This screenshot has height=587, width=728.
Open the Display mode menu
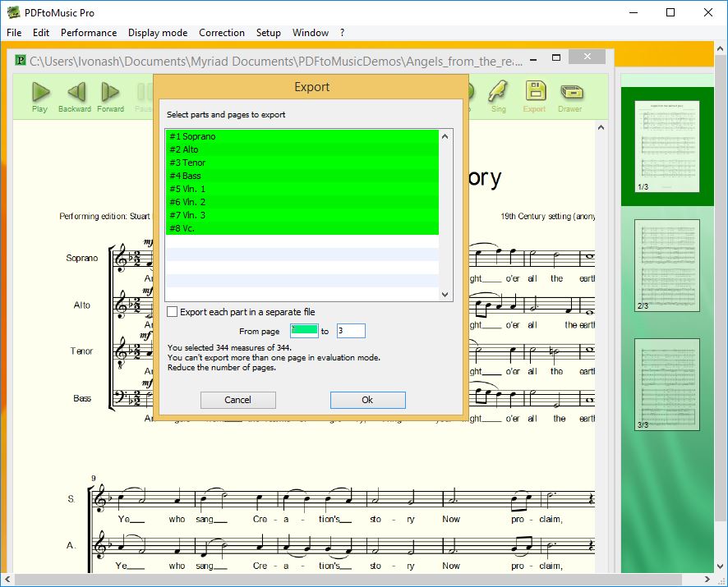(158, 33)
